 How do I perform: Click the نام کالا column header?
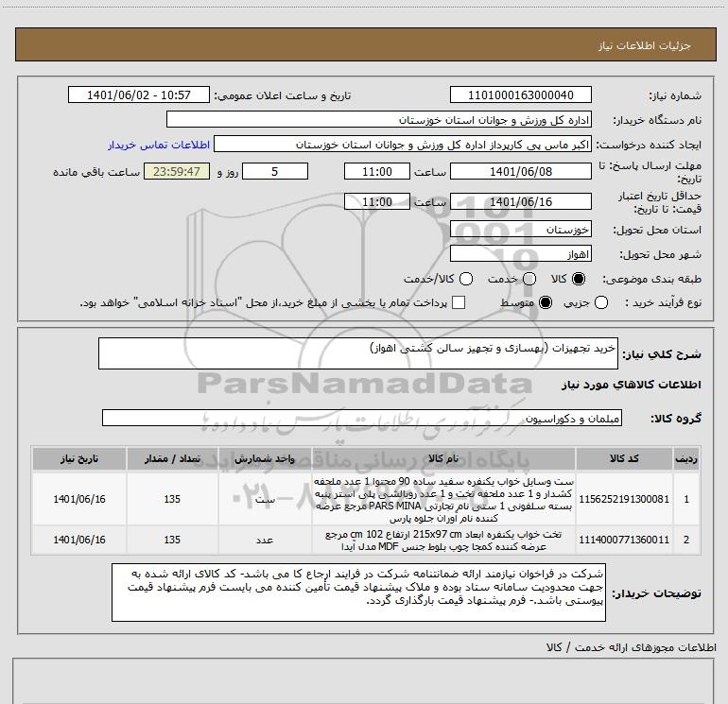click(443, 459)
